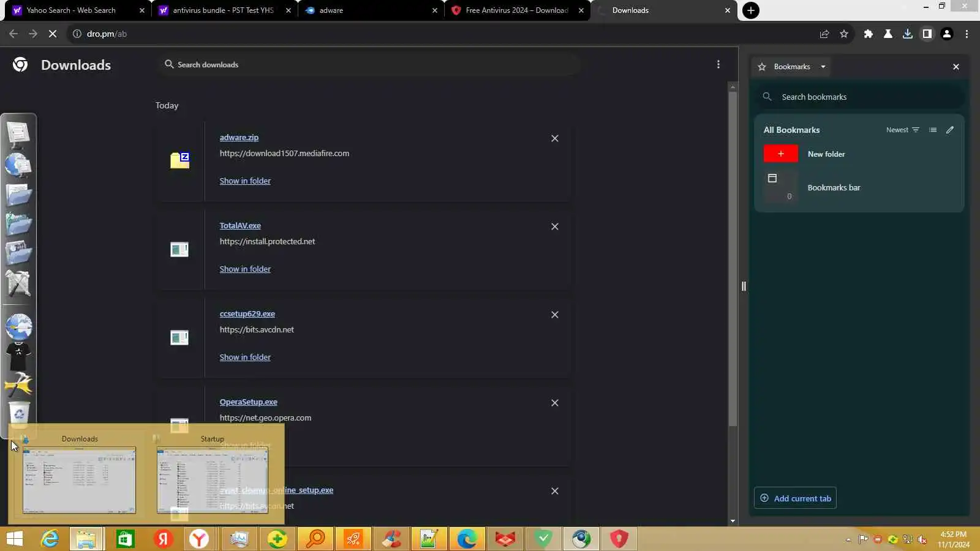This screenshot has width=980, height=551.
Task: Open the adware.zip download
Action: 239,138
